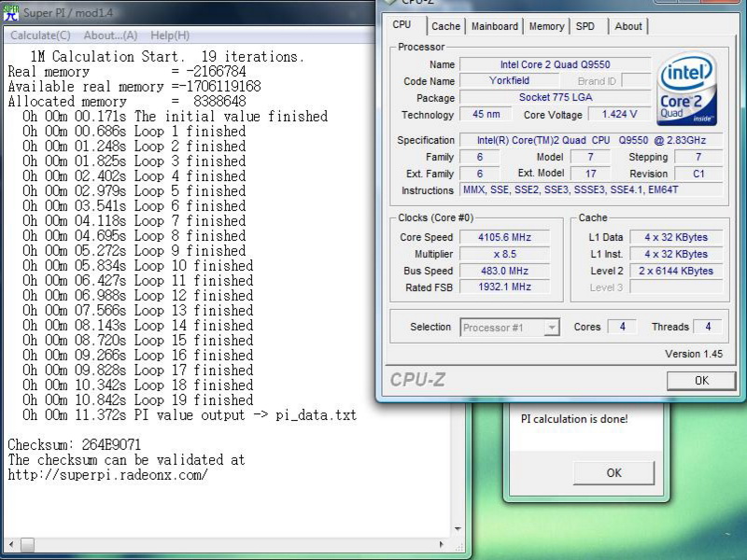This screenshot has height=560, width=747.
Task: Click the L1 Inst. cache value
Action: pos(676,254)
